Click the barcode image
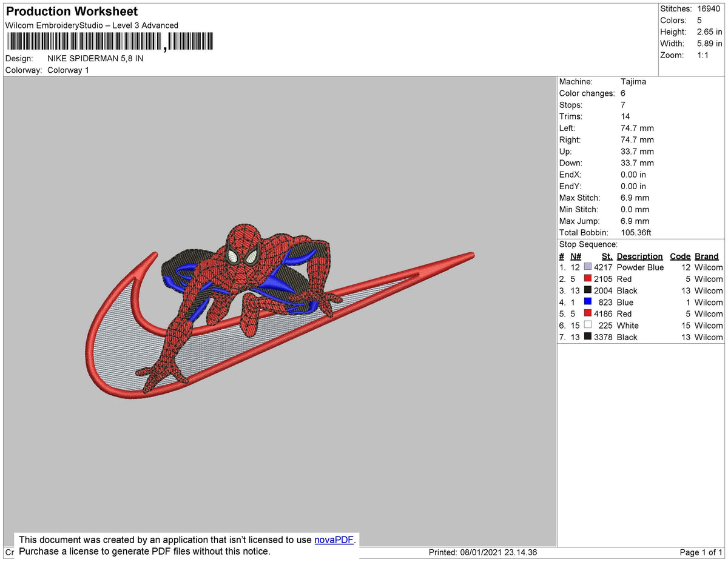The width and height of the screenshot is (728, 562). [x=109, y=40]
